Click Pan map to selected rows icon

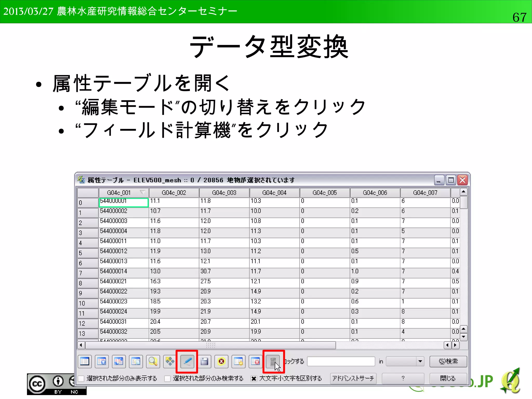(170, 361)
